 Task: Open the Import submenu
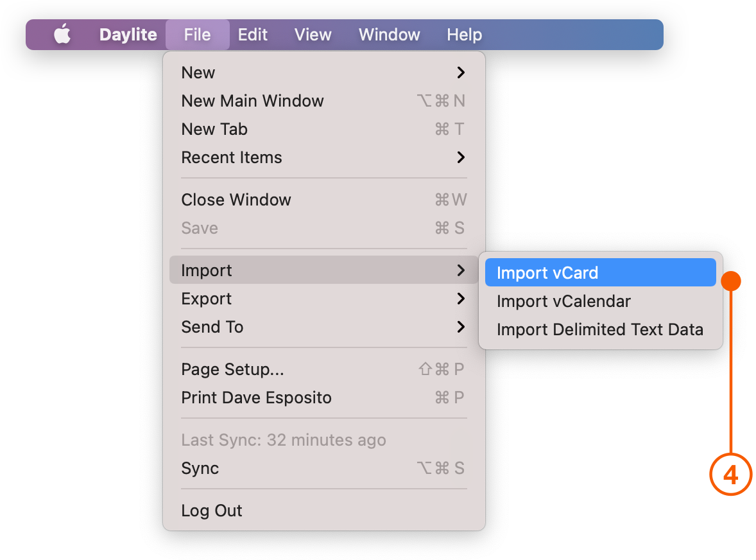pos(323,270)
